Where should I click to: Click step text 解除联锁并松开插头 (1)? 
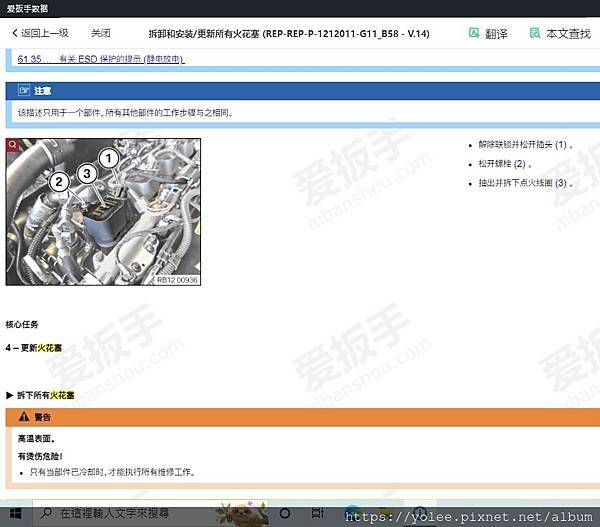(x=525, y=145)
